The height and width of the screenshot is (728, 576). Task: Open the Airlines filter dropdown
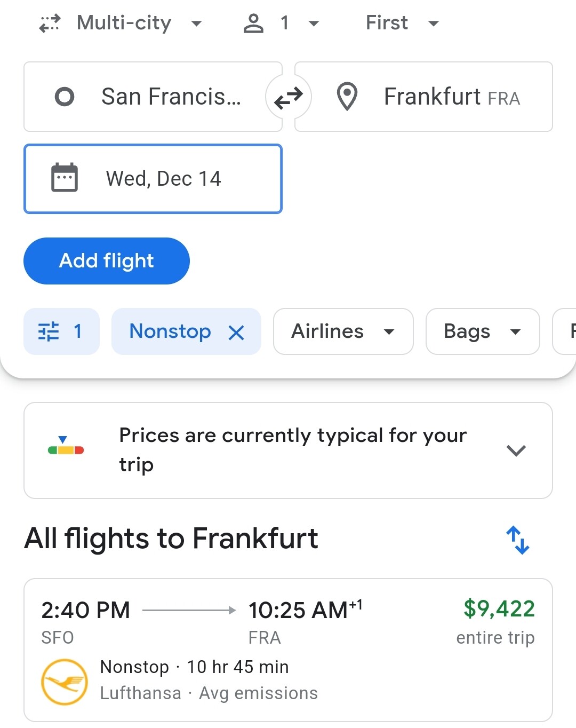343,331
